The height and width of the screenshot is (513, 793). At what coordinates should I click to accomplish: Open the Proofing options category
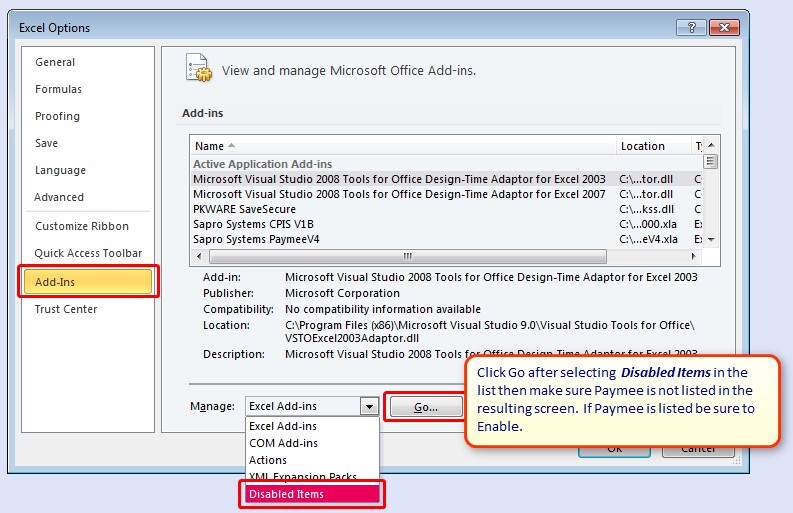pyautogui.click(x=57, y=116)
